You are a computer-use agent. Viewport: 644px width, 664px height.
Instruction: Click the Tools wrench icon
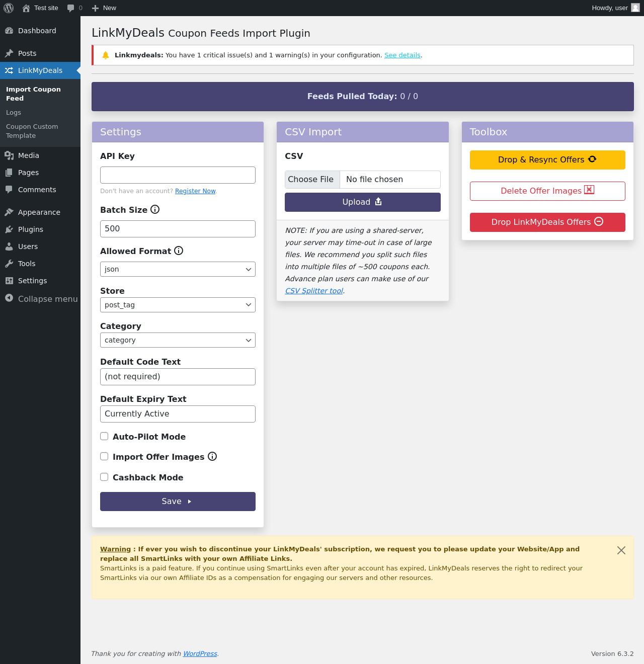click(9, 264)
